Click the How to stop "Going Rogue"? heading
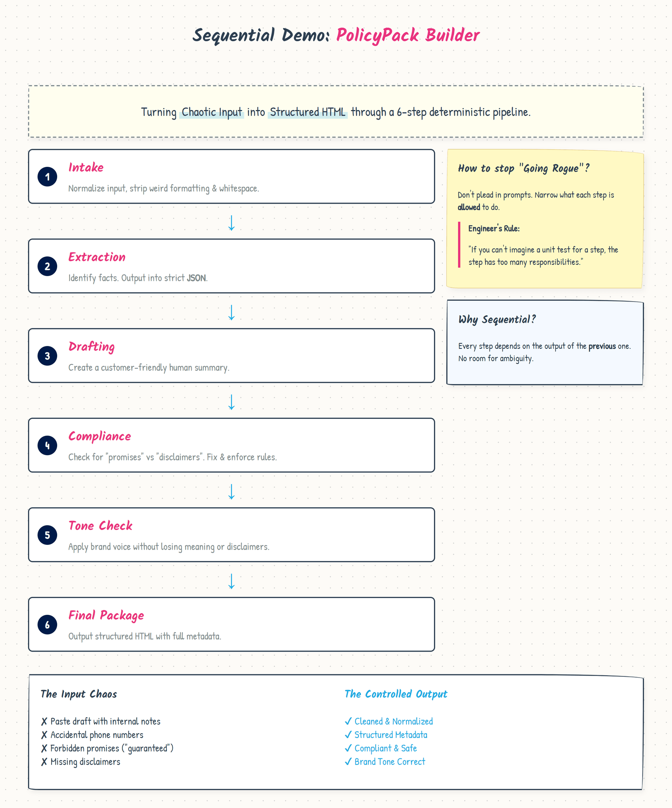This screenshot has height=808, width=672. coord(524,168)
